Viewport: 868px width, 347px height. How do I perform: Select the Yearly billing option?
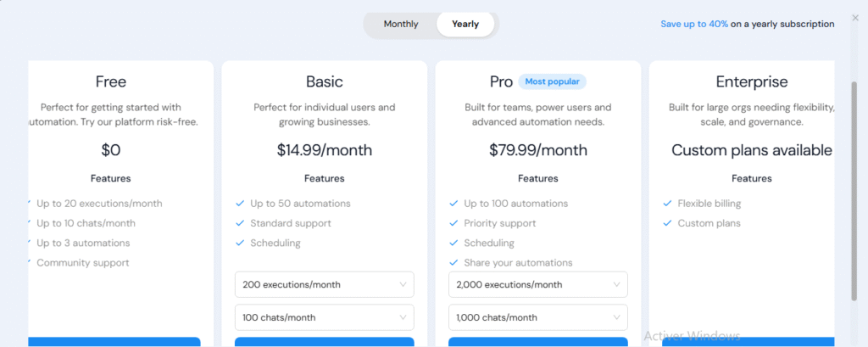pos(465,25)
